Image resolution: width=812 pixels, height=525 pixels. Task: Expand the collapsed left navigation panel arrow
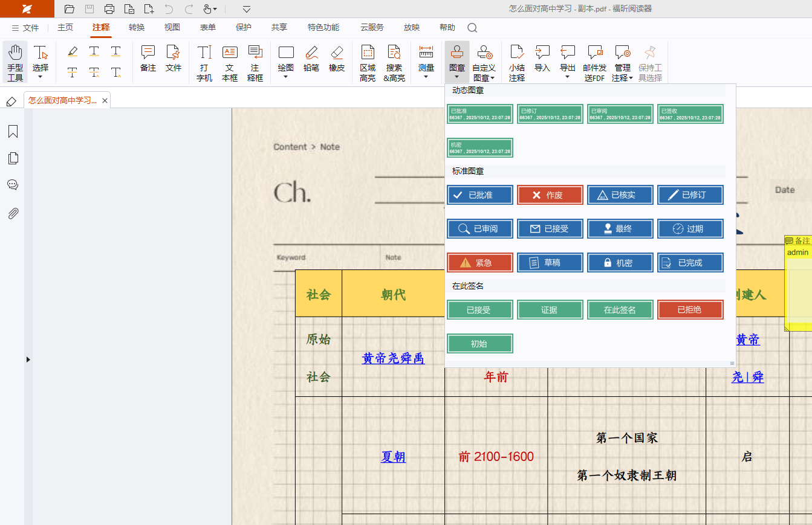28,359
